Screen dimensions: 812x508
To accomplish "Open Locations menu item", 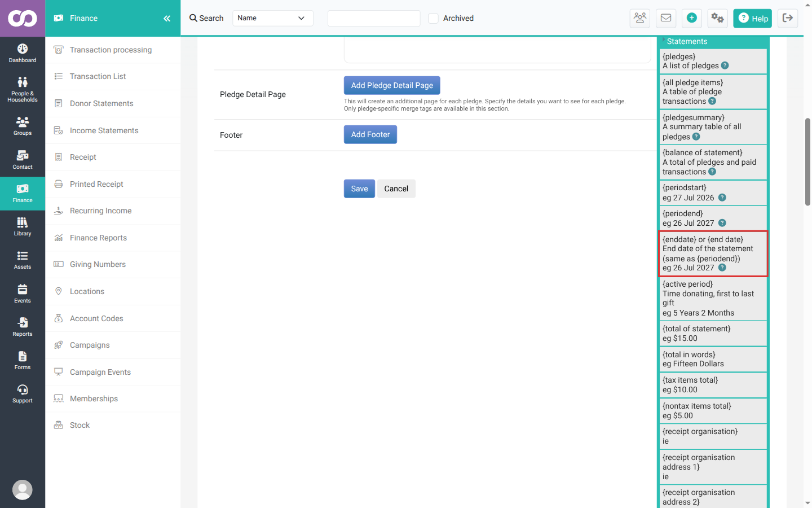I will pos(113,291).
